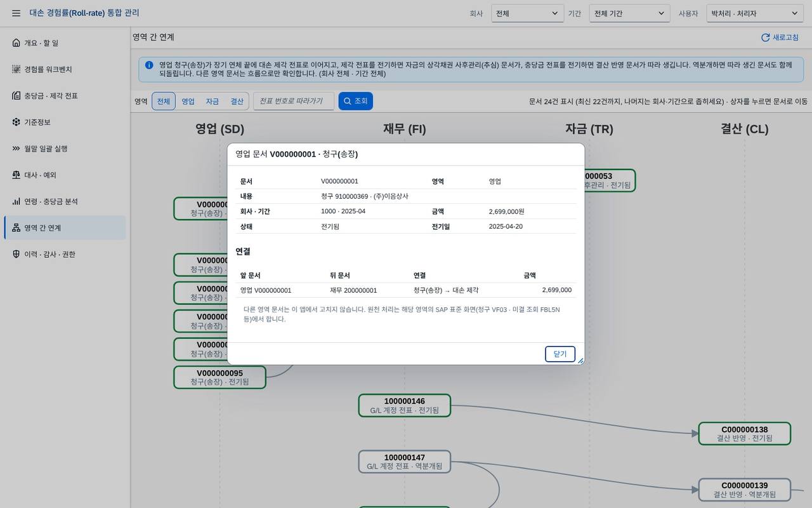Click table cell 영업 V000000001 in 연결
Image resolution: width=812 pixels, height=508 pixels.
(x=266, y=290)
